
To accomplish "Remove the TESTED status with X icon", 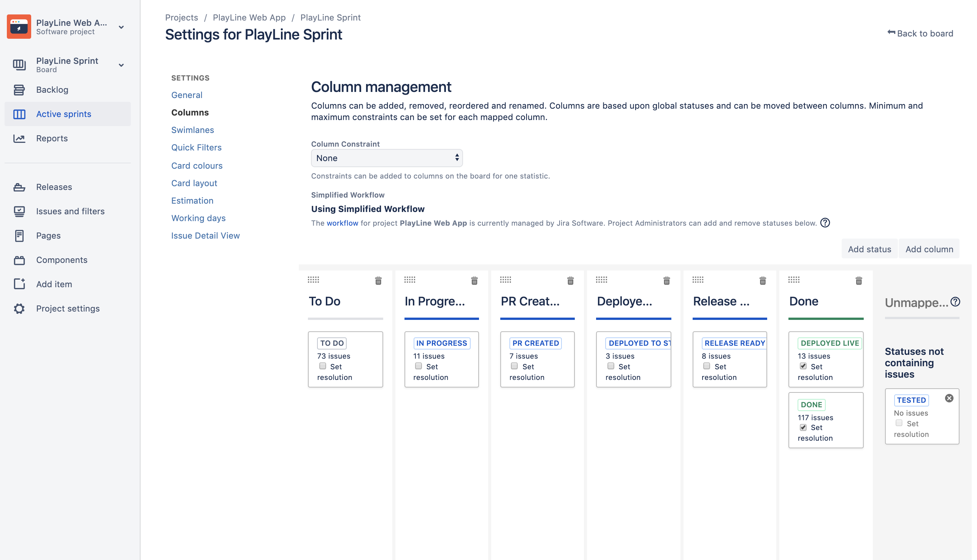I will tap(949, 399).
